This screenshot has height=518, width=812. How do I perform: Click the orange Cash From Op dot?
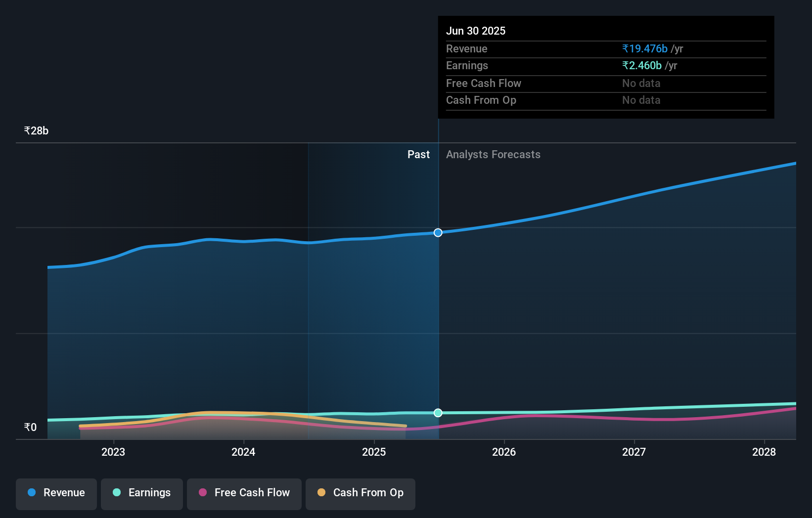[x=321, y=493]
